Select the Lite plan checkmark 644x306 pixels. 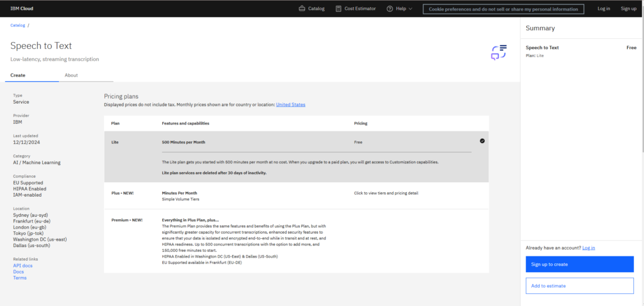(x=482, y=141)
